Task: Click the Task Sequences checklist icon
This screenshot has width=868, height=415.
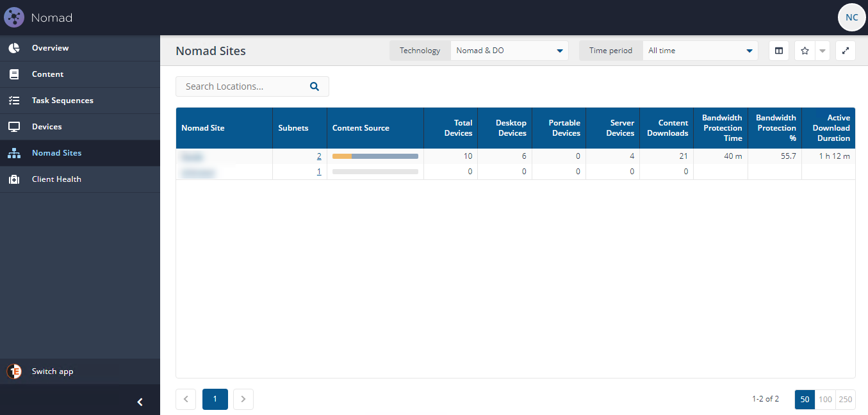Action: tap(14, 101)
